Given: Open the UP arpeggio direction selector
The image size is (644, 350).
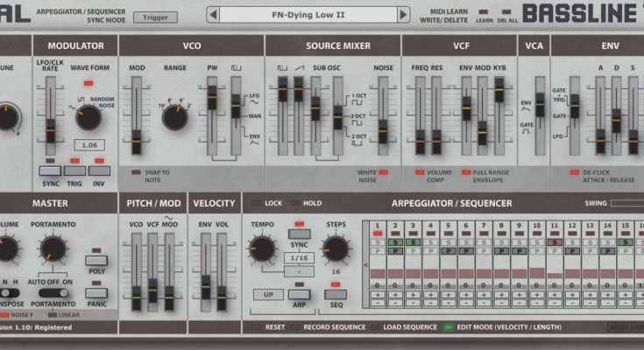Looking at the screenshot, I should 268,294.
